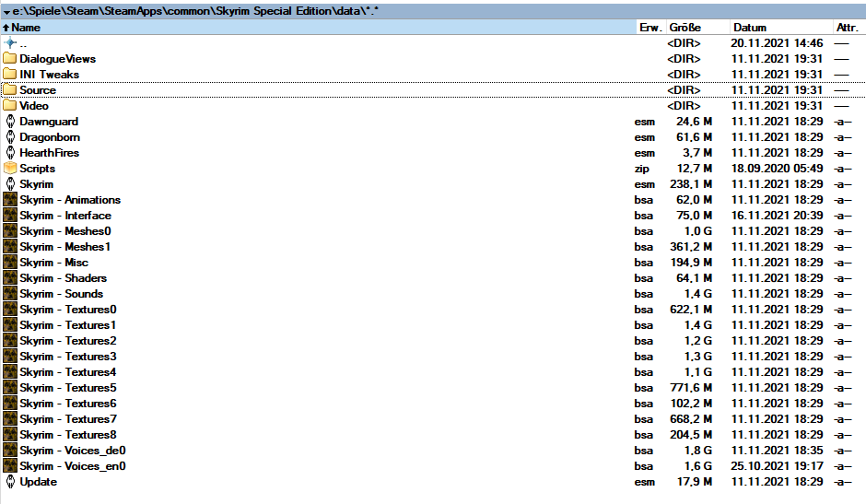Click the Dragonborn esm file icon
The height and width of the screenshot is (504, 866).
tap(10, 137)
